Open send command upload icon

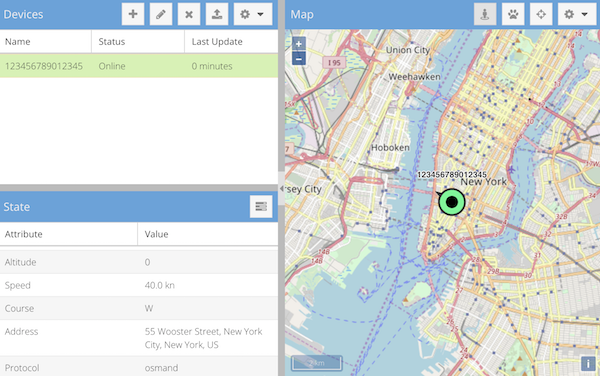(x=217, y=14)
